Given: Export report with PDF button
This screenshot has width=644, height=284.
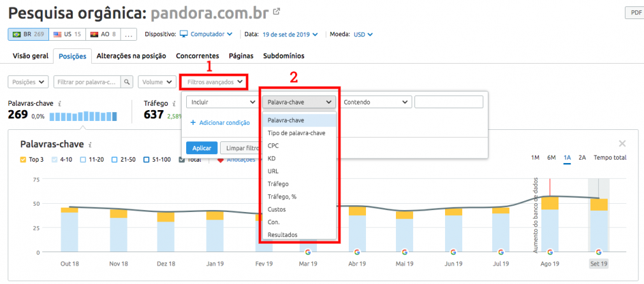Looking at the screenshot, I should 634,13.
